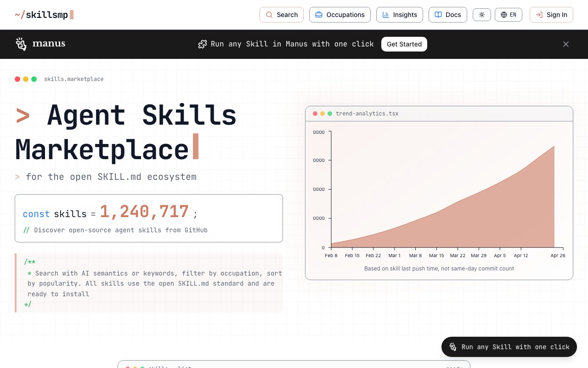Click the "Based on skill last push time" caption
The height and width of the screenshot is (368, 588).
tap(439, 269)
